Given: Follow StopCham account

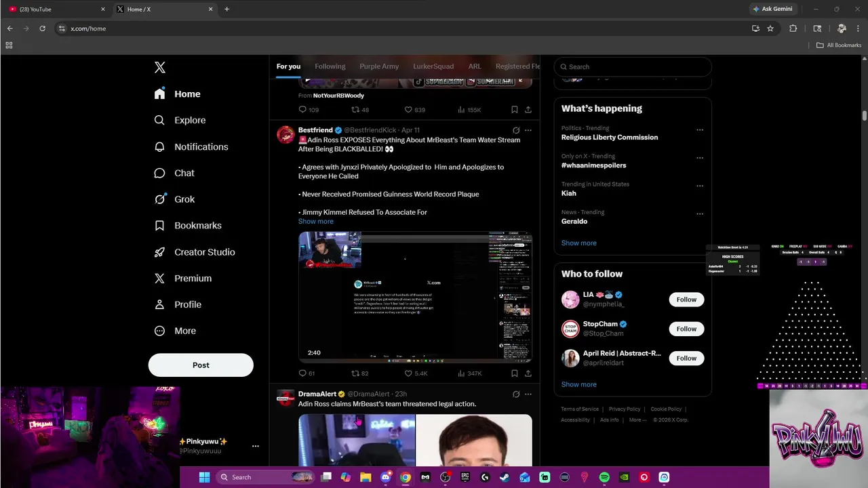Looking at the screenshot, I should pos(686,329).
